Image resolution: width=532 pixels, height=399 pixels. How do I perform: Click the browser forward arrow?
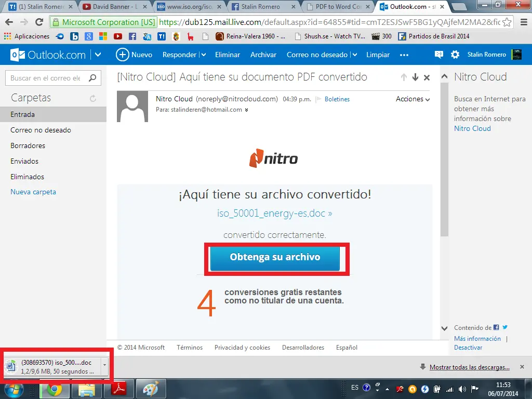[24, 22]
